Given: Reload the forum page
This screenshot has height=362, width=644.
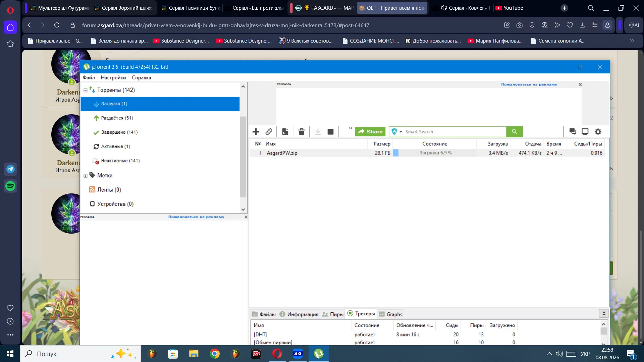Looking at the screenshot, I should [57, 25].
